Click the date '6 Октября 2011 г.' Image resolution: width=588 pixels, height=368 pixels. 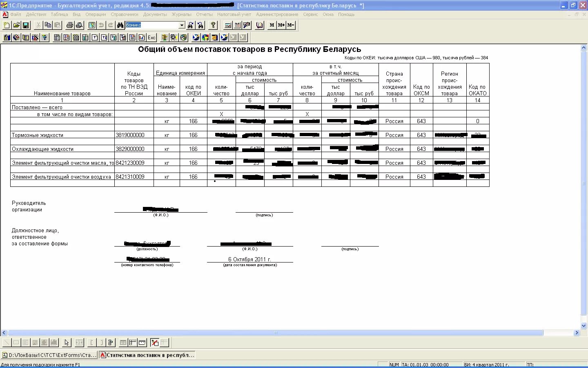point(249,259)
